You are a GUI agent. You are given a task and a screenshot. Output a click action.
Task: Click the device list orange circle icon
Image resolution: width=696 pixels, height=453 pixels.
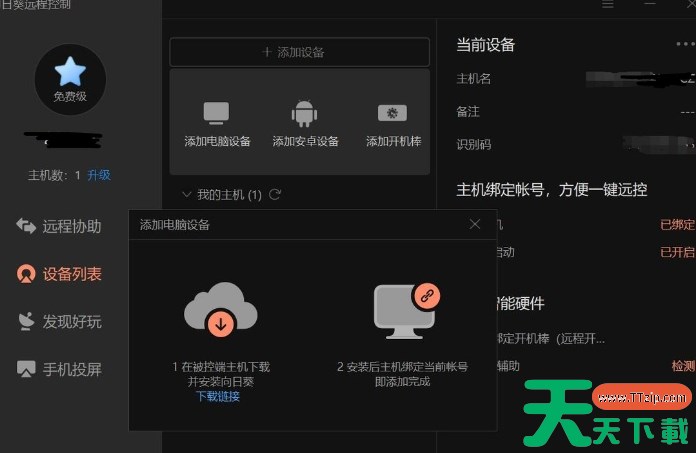tap(26, 274)
